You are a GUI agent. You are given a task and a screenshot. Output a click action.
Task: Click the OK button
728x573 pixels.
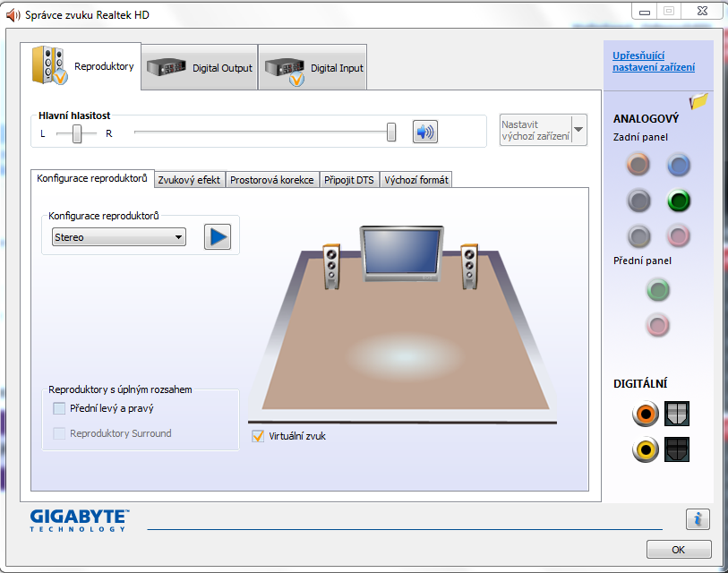click(x=679, y=550)
